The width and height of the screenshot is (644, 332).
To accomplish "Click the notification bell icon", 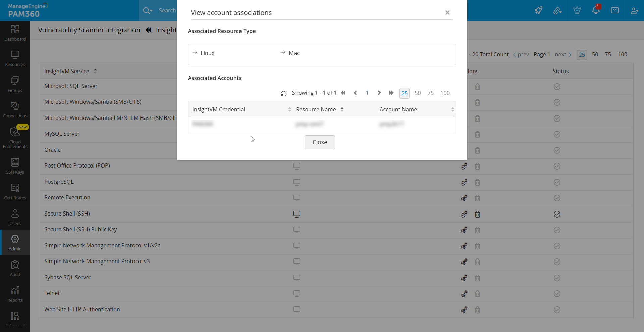I will click(596, 10).
